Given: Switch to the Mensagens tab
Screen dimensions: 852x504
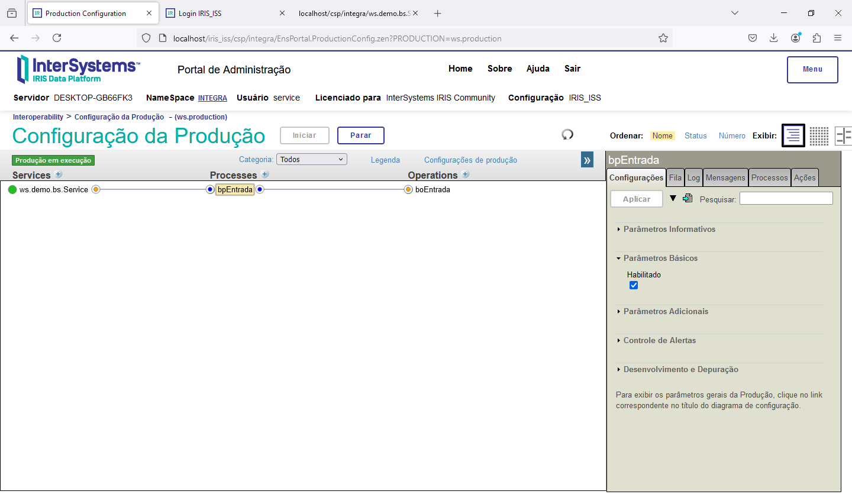Looking at the screenshot, I should click(x=725, y=177).
